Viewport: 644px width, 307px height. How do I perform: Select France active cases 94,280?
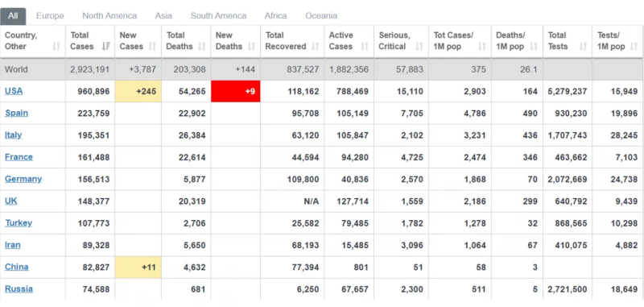click(x=354, y=157)
